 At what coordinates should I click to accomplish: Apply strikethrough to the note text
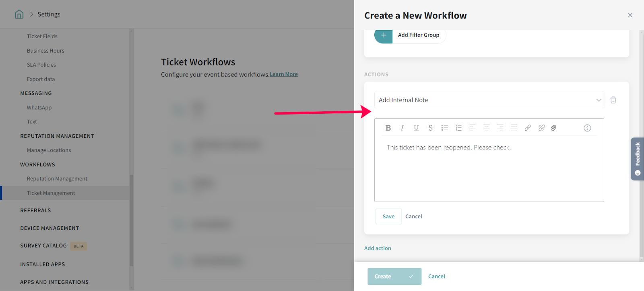point(430,128)
